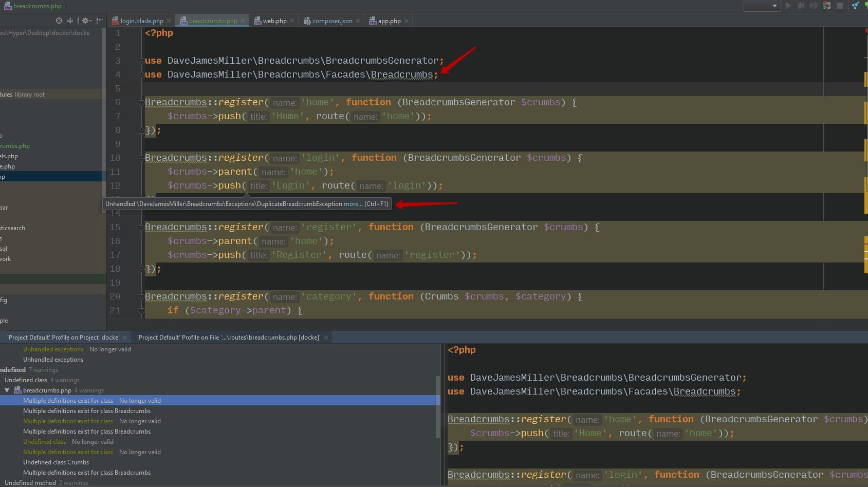This screenshot has height=487, width=868.
Task: Close the breadcrumbs.php editor tab
Action: pyautogui.click(x=243, y=21)
